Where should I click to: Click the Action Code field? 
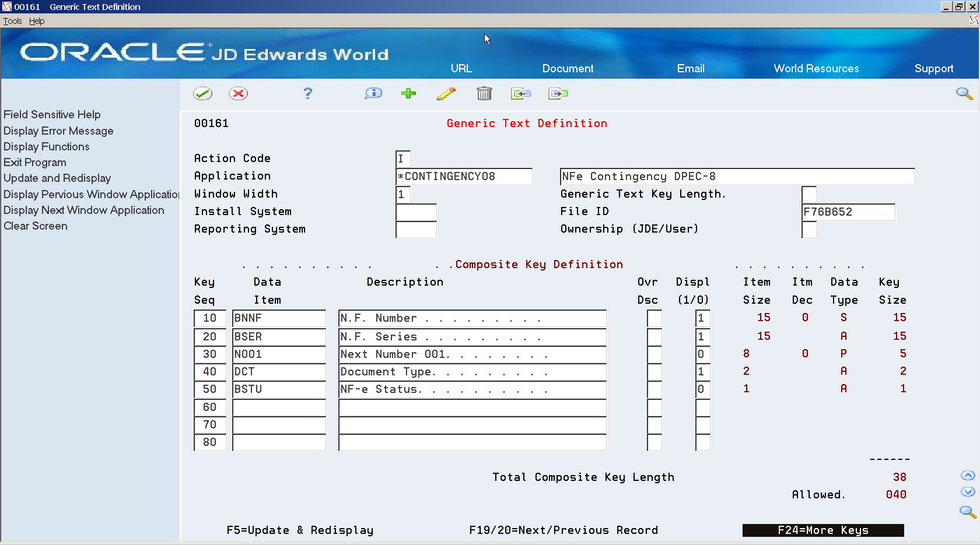(403, 159)
